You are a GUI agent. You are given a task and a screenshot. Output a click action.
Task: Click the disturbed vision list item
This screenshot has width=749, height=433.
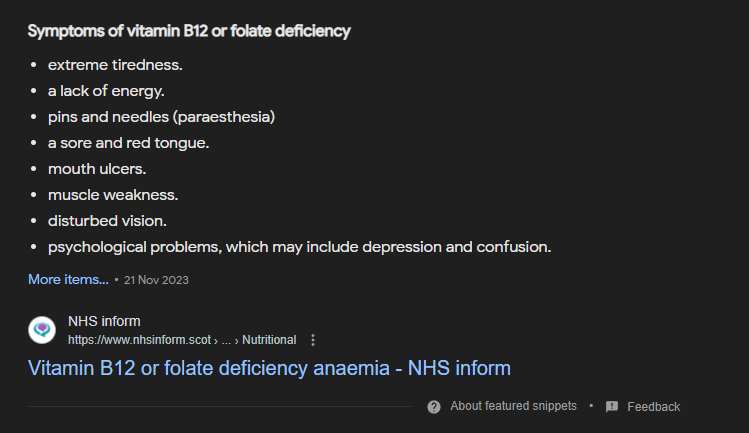(107, 221)
